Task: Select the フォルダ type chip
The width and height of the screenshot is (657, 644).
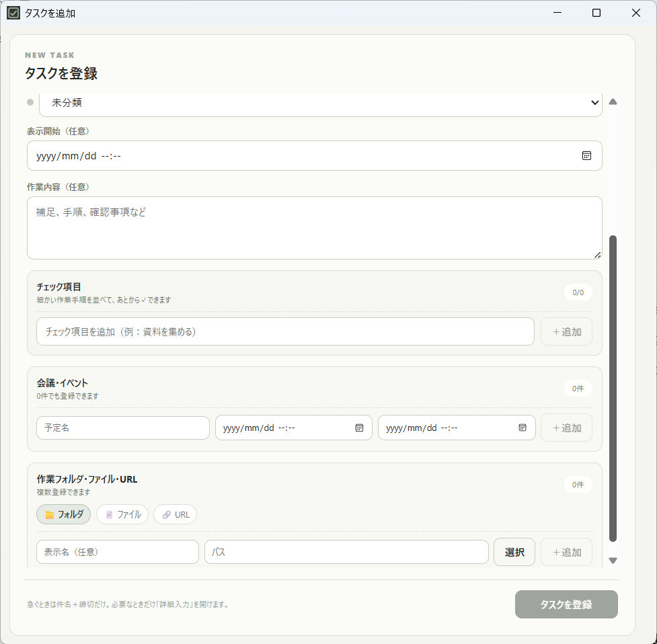Action: click(x=64, y=515)
